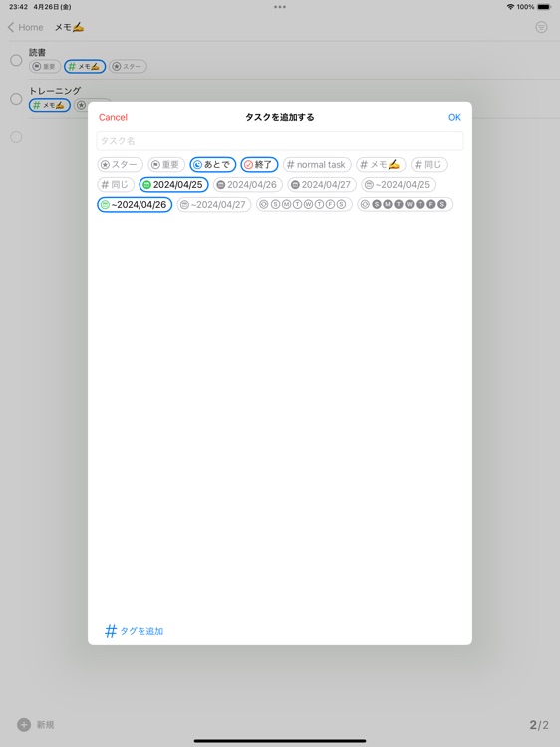Go back to Home
Image resolution: width=560 pixels, height=747 pixels.
(x=26, y=27)
